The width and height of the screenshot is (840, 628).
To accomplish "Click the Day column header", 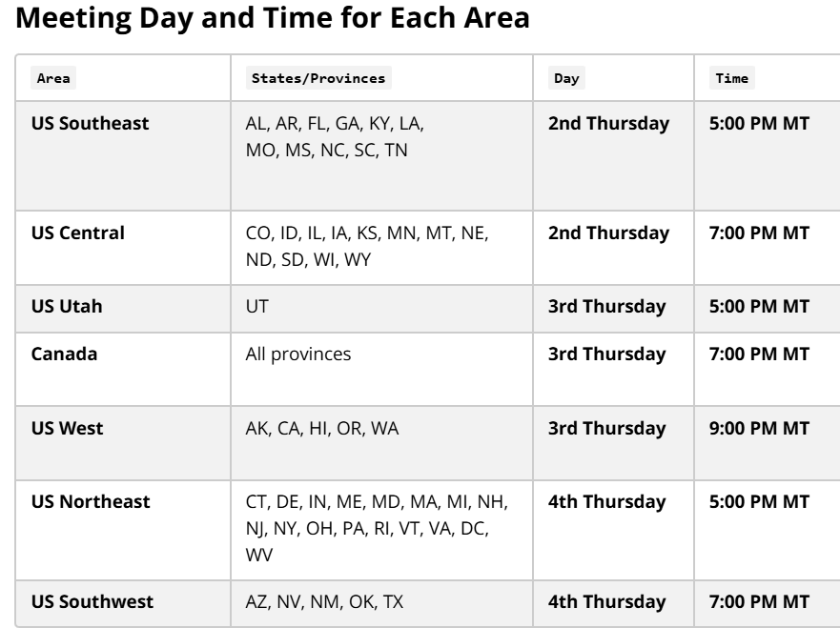I will (x=566, y=78).
